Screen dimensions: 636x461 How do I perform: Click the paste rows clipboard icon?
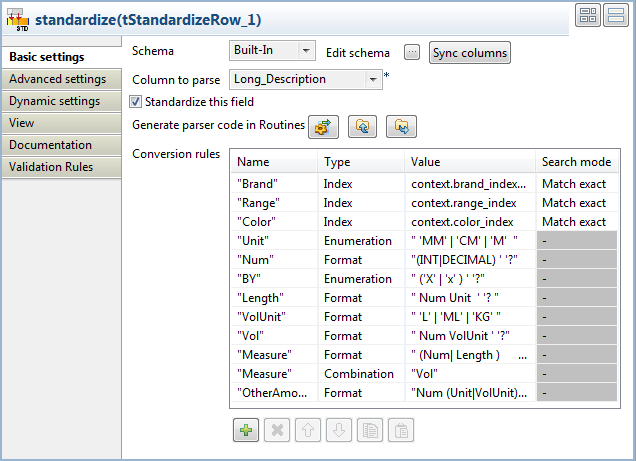pyautogui.click(x=401, y=430)
